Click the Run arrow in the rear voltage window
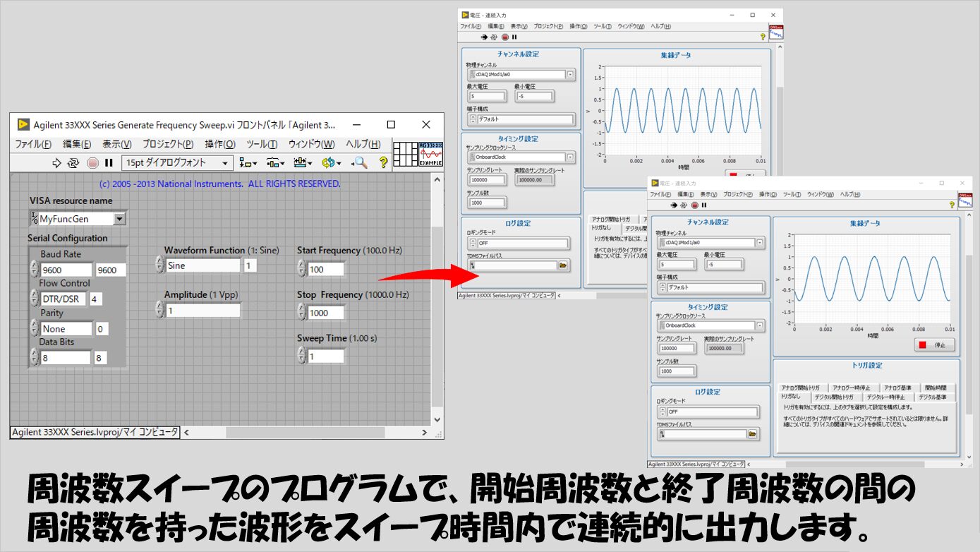Image resolution: width=980 pixels, height=552 pixels. tap(484, 37)
